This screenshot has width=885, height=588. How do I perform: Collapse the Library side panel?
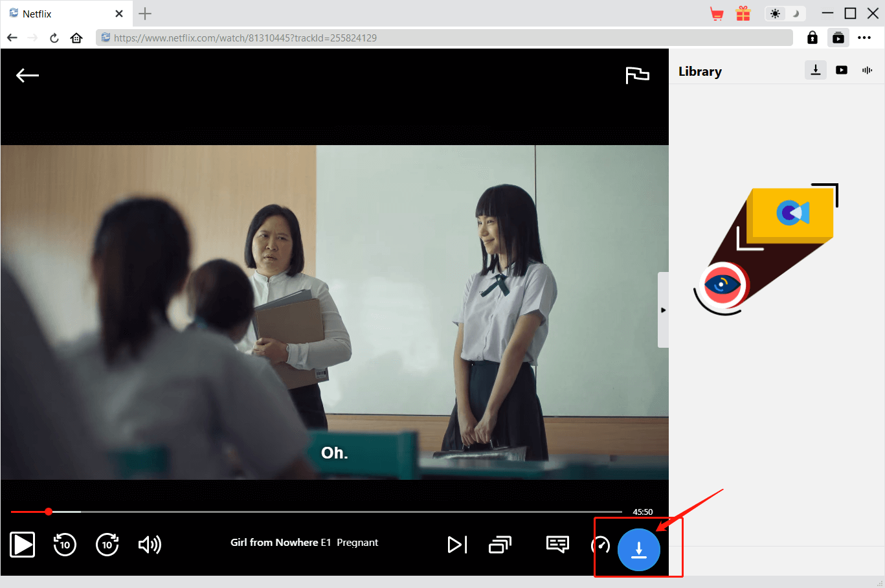coord(663,310)
